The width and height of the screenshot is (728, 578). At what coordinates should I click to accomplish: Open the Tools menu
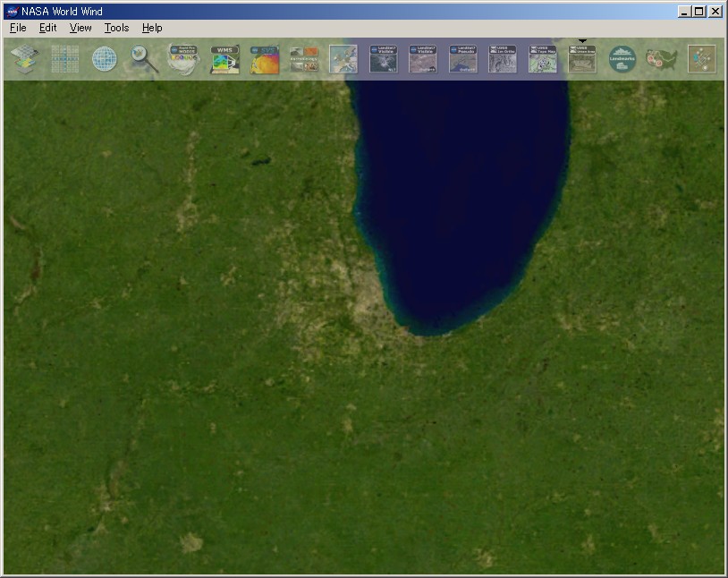pyautogui.click(x=115, y=28)
